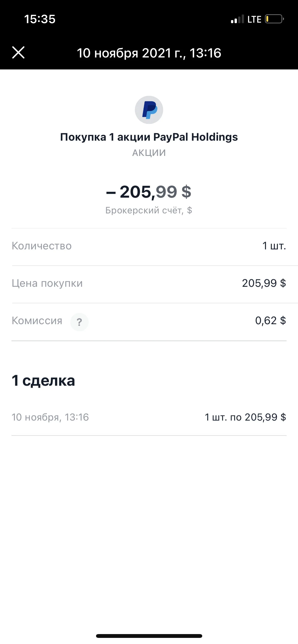Image resolution: width=298 pixels, height=644 pixels.
Task: Tap the battery indicator in status bar
Action: pos(275,19)
